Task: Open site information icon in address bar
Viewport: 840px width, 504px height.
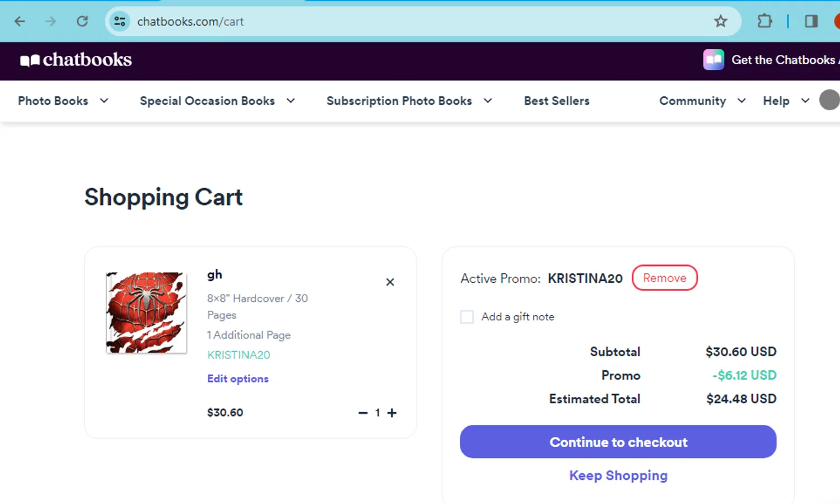Action: [119, 21]
